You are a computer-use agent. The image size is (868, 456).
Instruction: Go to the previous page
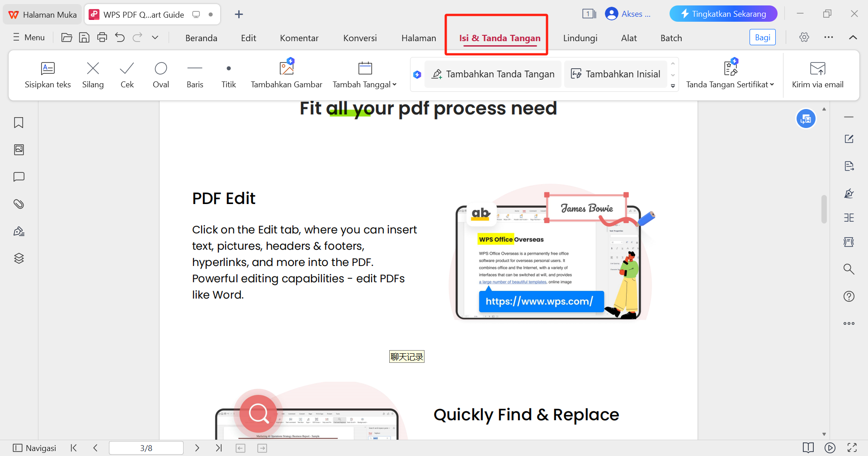pos(95,448)
